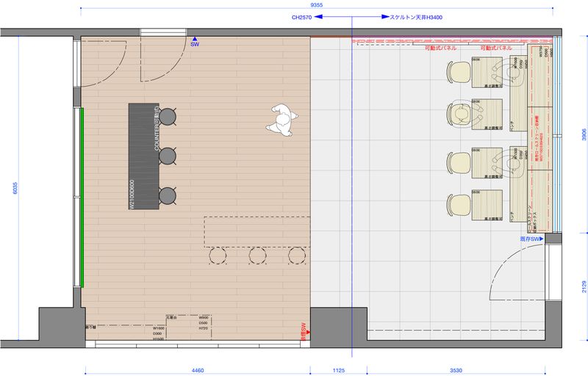Viewport: 588px width, 376px height.
Task: Select the green window strip on left wall
Action: pyautogui.click(x=82, y=197)
